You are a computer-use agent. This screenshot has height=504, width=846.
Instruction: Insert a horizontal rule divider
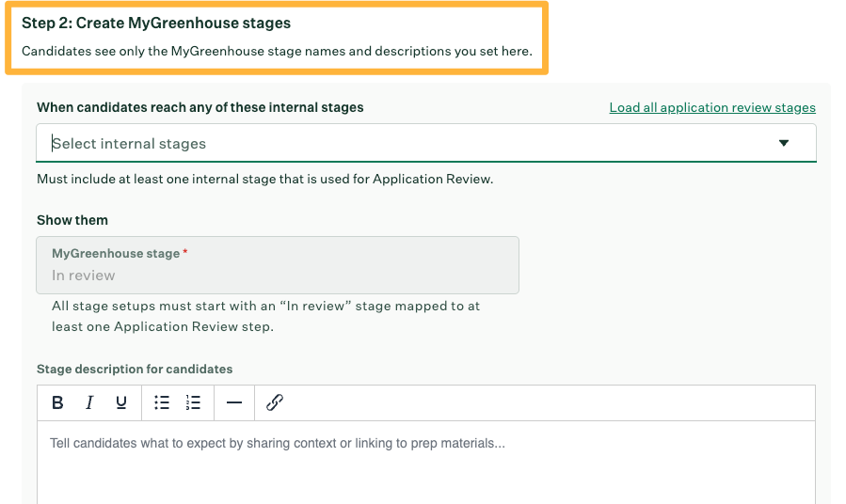(234, 402)
